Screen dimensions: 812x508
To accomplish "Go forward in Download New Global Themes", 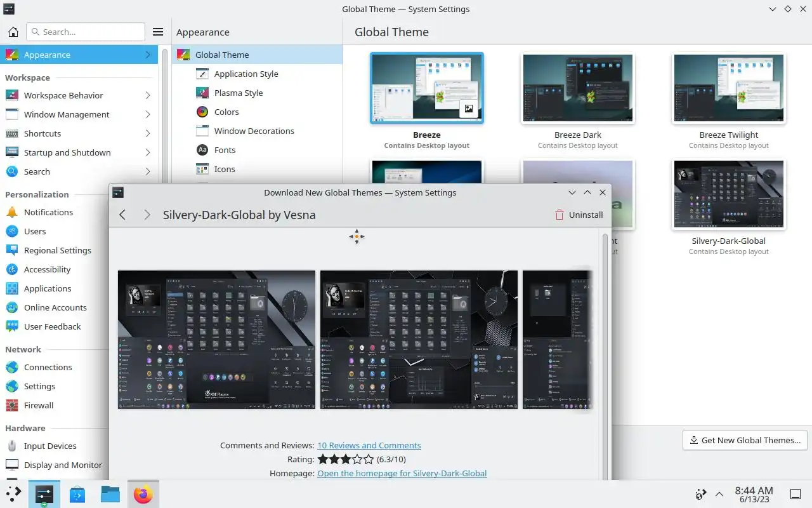I will 147,215.
